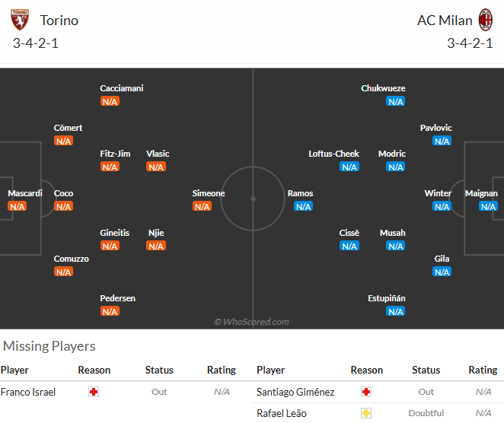This screenshot has width=504, height=423.
Task: Select player Vlasic on the pitch
Action: [x=158, y=154]
